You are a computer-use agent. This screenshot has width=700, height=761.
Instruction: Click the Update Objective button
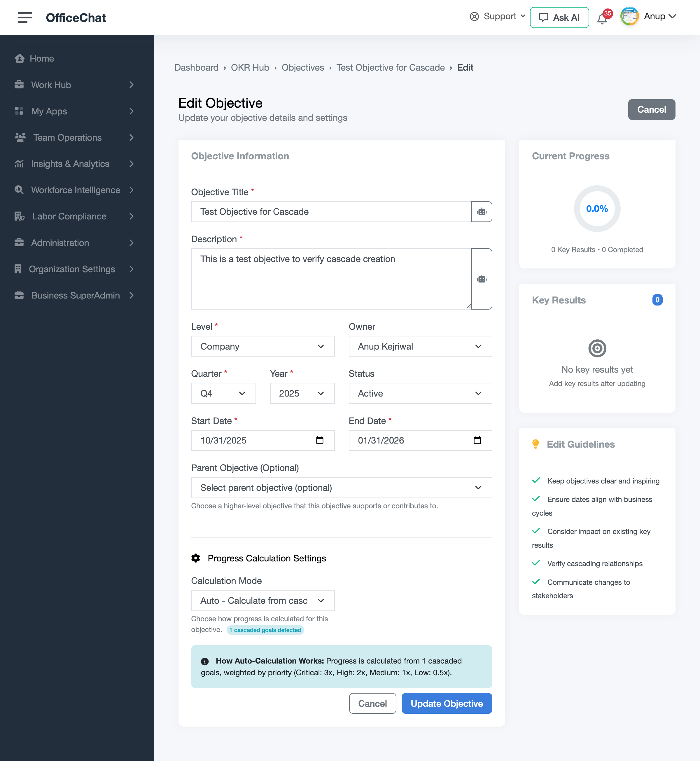[447, 704]
